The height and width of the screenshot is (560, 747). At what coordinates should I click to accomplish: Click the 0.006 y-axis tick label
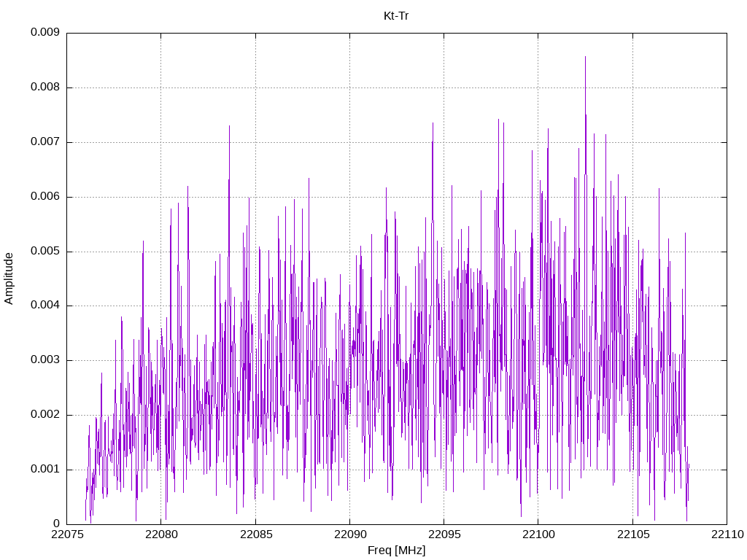pos(45,197)
